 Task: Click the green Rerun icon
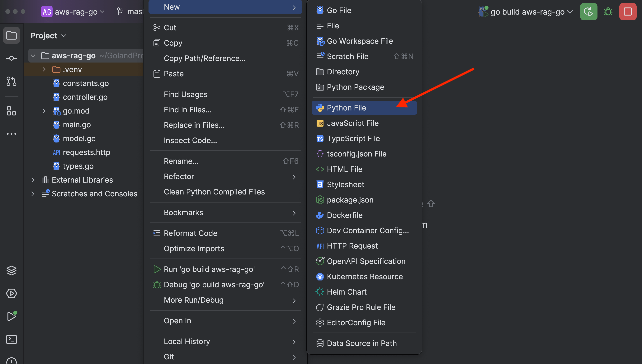[x=588, y=12]
